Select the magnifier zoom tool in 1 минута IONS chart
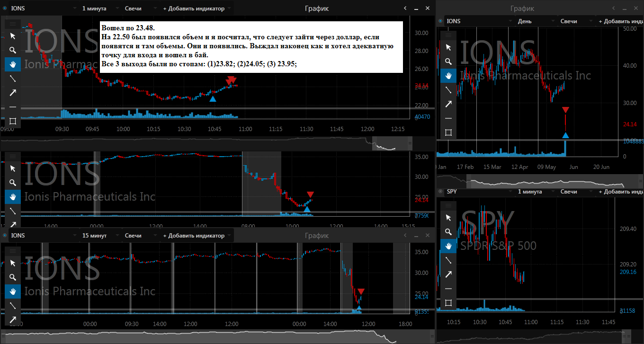The image size is (644, 344). click(13, 50)
